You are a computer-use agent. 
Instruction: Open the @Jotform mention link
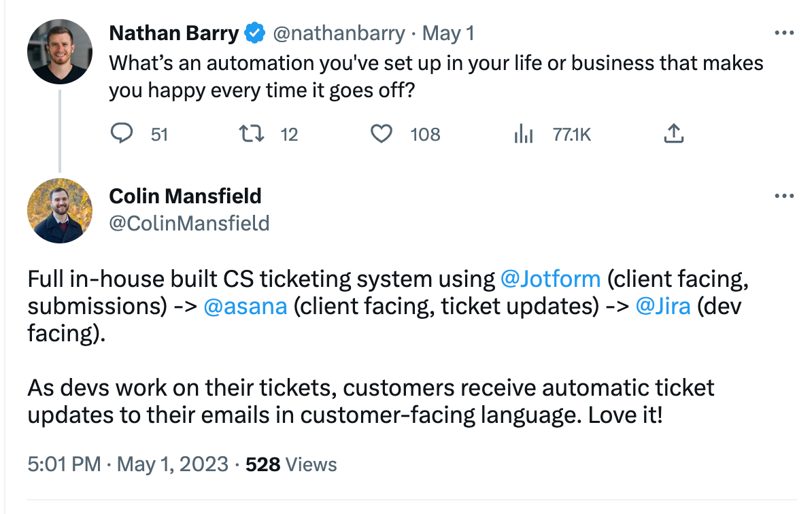pos(550,279)
